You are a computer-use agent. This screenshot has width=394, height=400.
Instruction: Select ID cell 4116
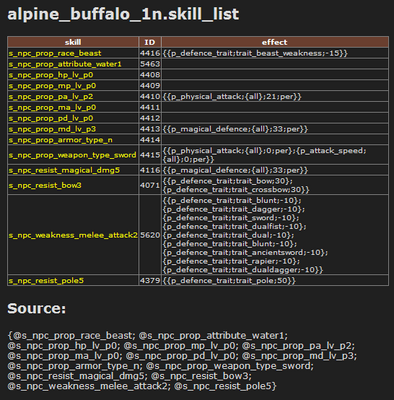(x=150, y=170)
